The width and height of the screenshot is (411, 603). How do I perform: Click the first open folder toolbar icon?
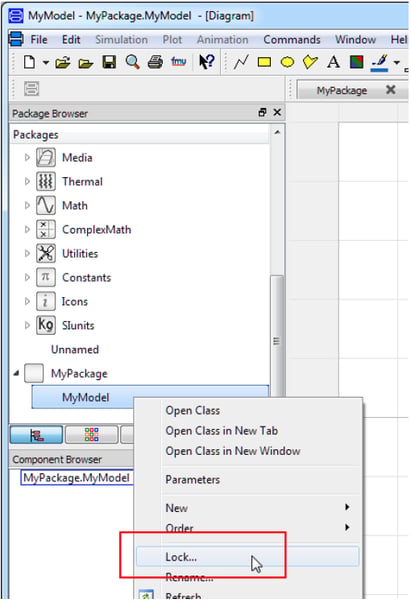click(x=63, y=62)
